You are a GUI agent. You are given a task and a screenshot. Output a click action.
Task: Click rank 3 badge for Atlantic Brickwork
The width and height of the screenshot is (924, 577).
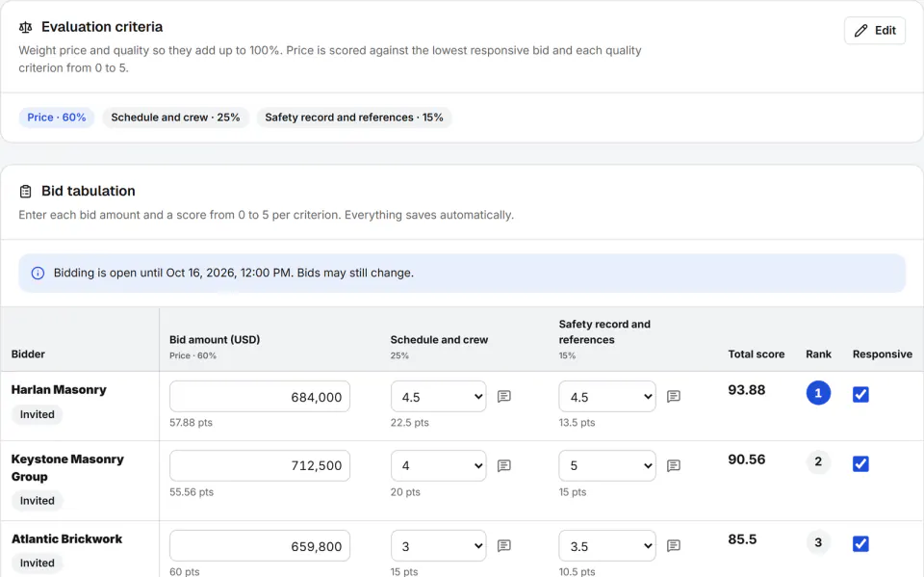[818, 542]
